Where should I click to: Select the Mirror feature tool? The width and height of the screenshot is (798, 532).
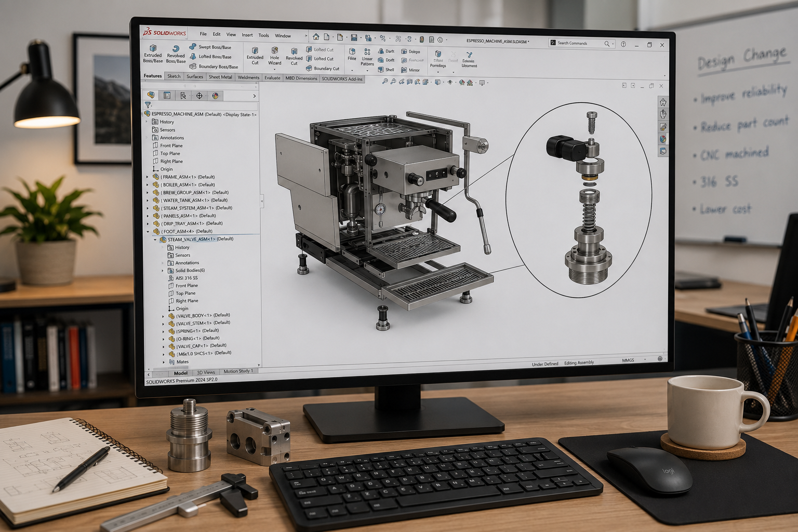click(410, 70)
